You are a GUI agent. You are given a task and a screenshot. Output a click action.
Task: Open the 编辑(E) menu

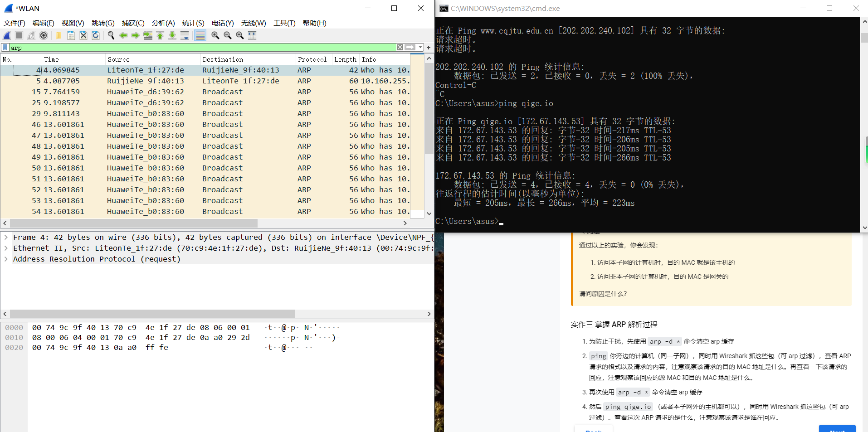coord(43,23)
